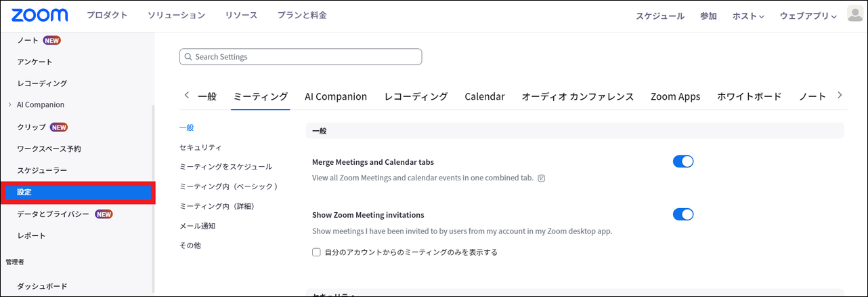Viewport: 868px width, 297px height.
Task: Jump to その他 subsection
Action: (x=190, y=245)
